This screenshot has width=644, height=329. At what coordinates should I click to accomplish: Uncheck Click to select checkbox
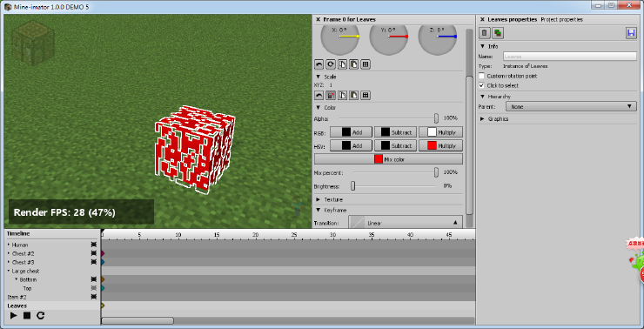point(482,85)
